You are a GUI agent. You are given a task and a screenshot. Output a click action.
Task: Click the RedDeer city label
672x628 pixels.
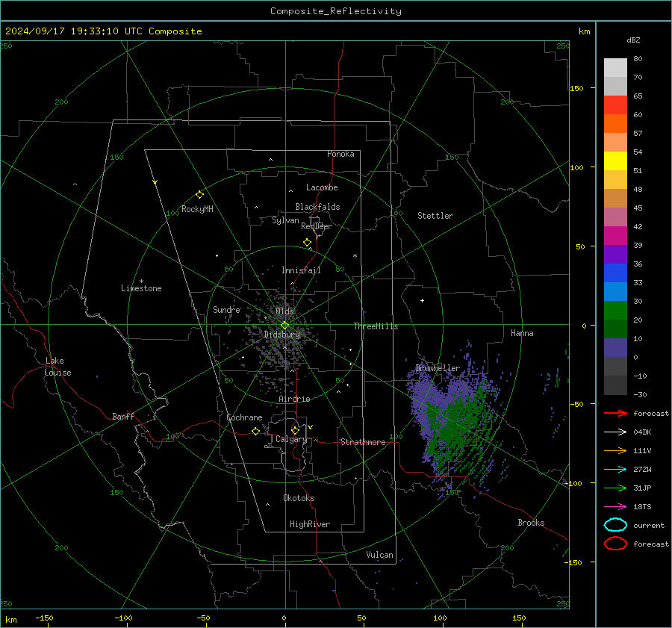click(317, 226)
